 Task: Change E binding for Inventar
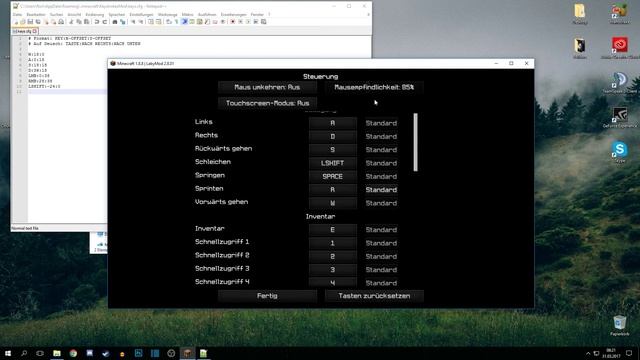coord(333,230)
